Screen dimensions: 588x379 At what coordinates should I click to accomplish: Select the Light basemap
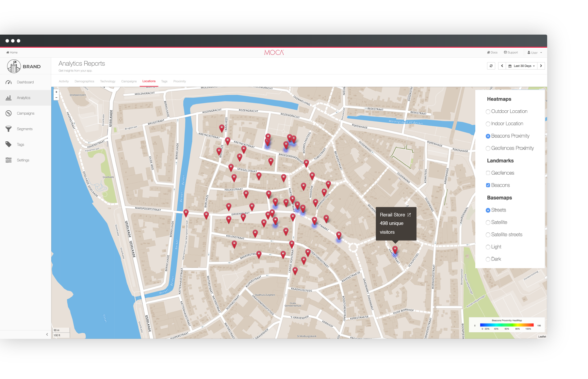488,247
